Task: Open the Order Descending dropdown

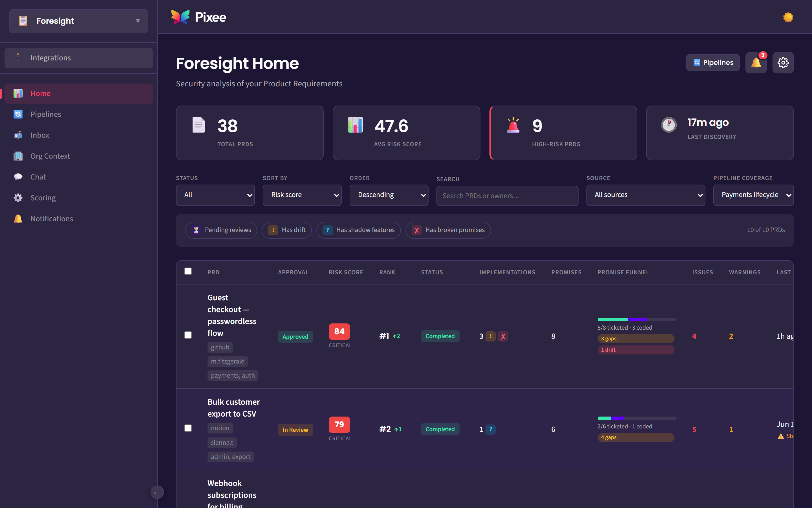Action: click(x=389, y=195)
